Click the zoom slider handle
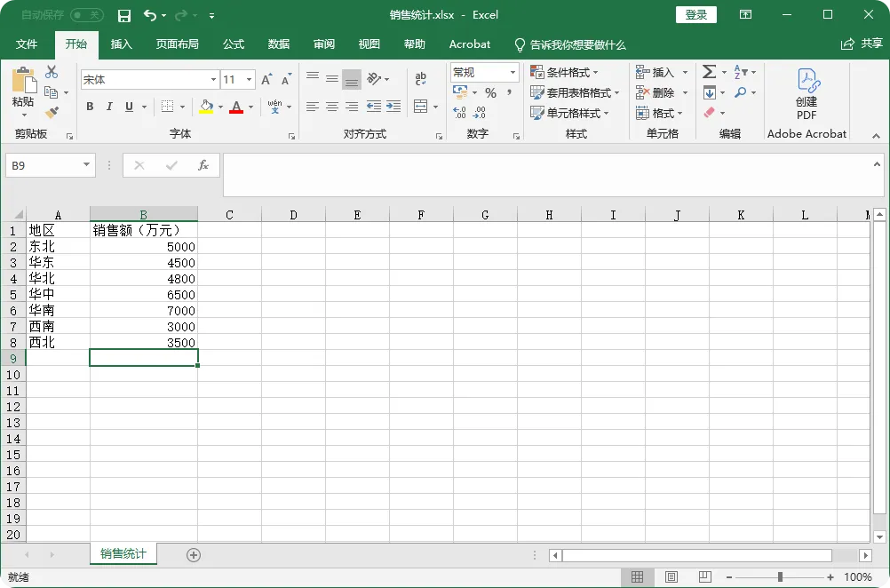Screen dimensions: 890x588 (x=780, y=577)
